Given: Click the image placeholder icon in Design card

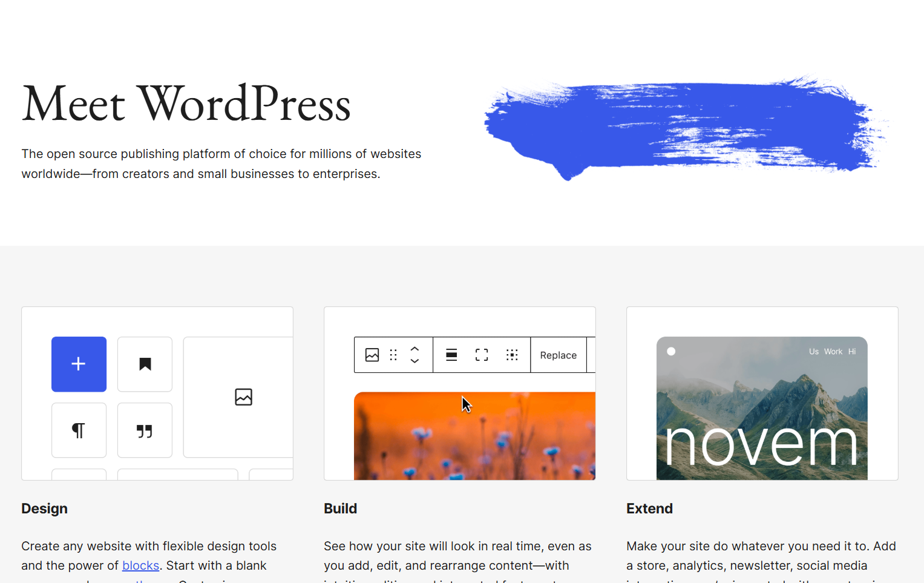Looking at the screenshot, I should [243, 397].
